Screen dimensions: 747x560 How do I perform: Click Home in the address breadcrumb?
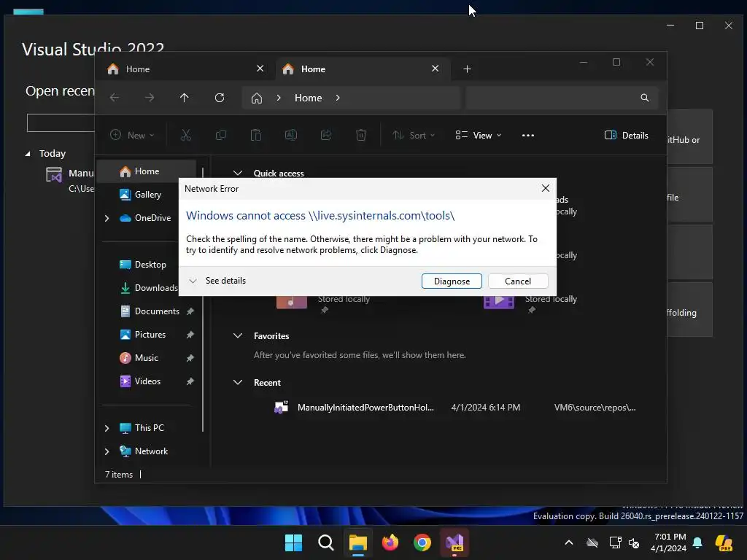309,98
